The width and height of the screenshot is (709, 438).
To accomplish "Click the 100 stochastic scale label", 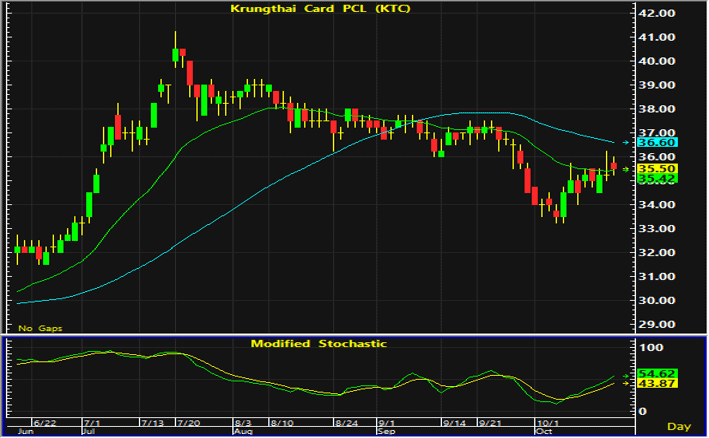I will [x=651, y=348].
